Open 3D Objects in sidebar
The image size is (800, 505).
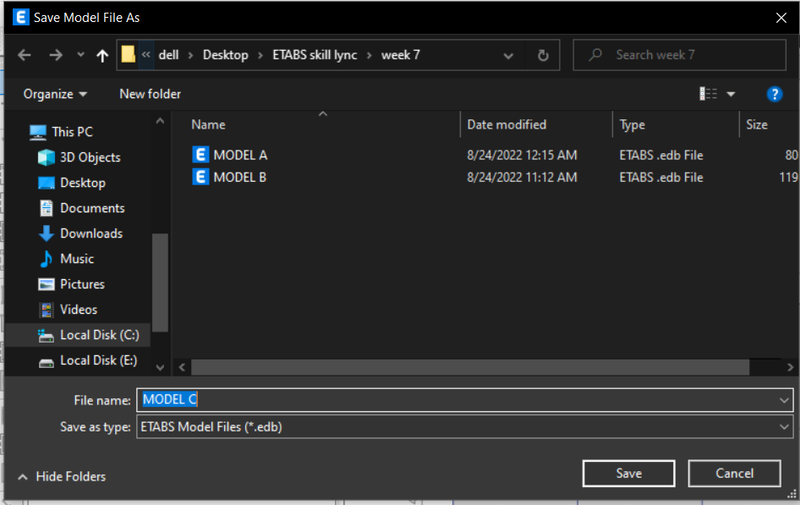(90, 157)
